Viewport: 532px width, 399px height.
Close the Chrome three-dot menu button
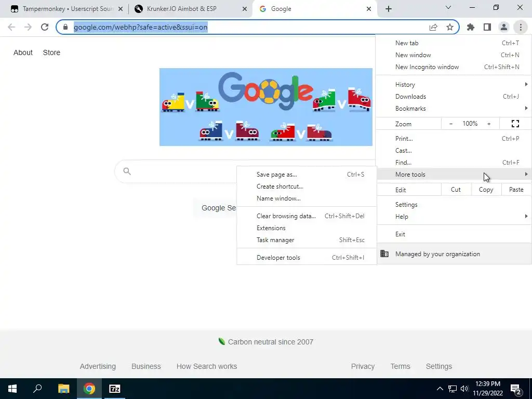tap(521, 27)
